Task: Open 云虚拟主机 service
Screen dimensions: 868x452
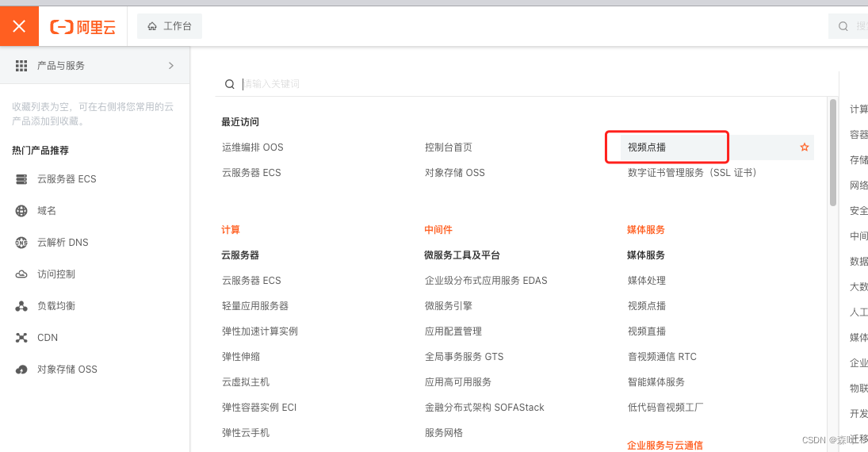Action: coord(246,382)
